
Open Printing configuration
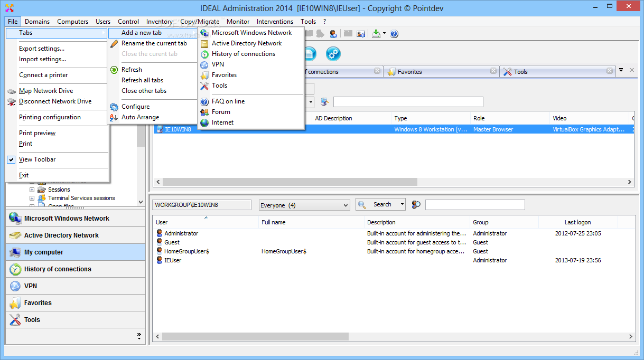click(x=50, y=117)
